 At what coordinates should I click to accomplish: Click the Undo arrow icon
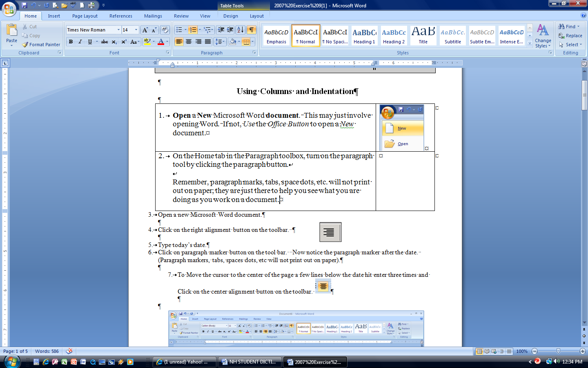tap(33, 5)
